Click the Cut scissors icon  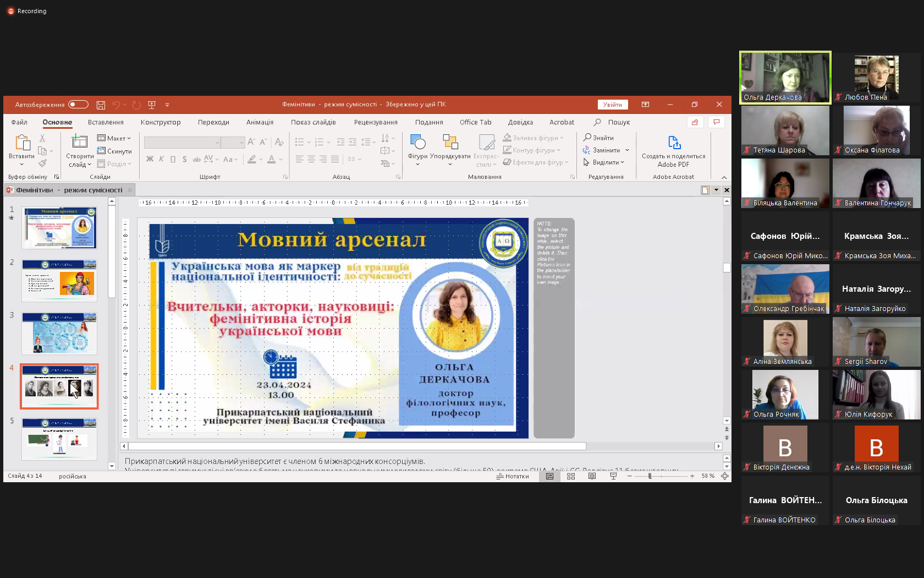[x=42, y=138]
